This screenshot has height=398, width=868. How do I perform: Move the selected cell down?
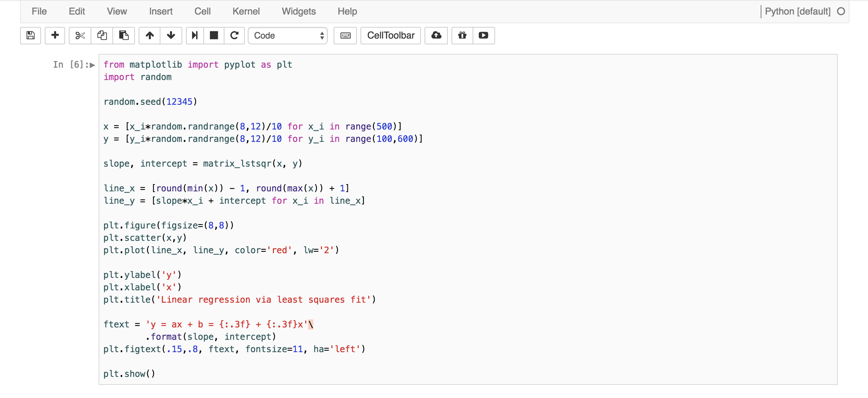point(171,35)
